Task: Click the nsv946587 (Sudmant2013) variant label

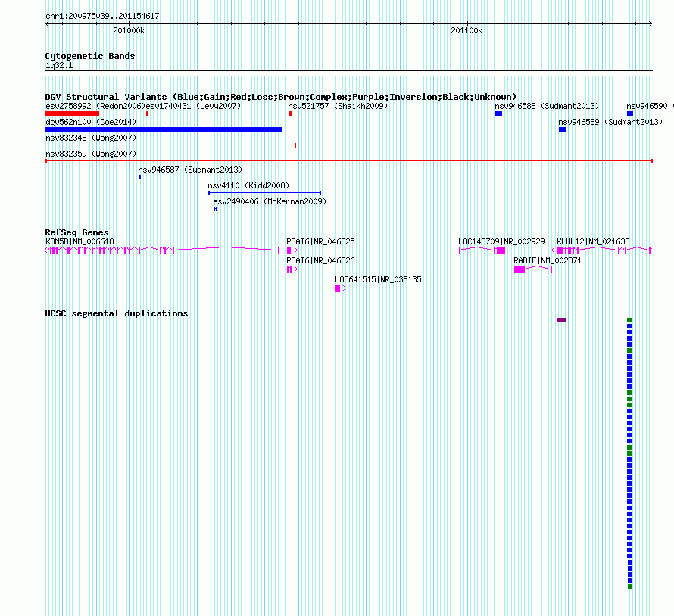Action: (x=190, y=170)
